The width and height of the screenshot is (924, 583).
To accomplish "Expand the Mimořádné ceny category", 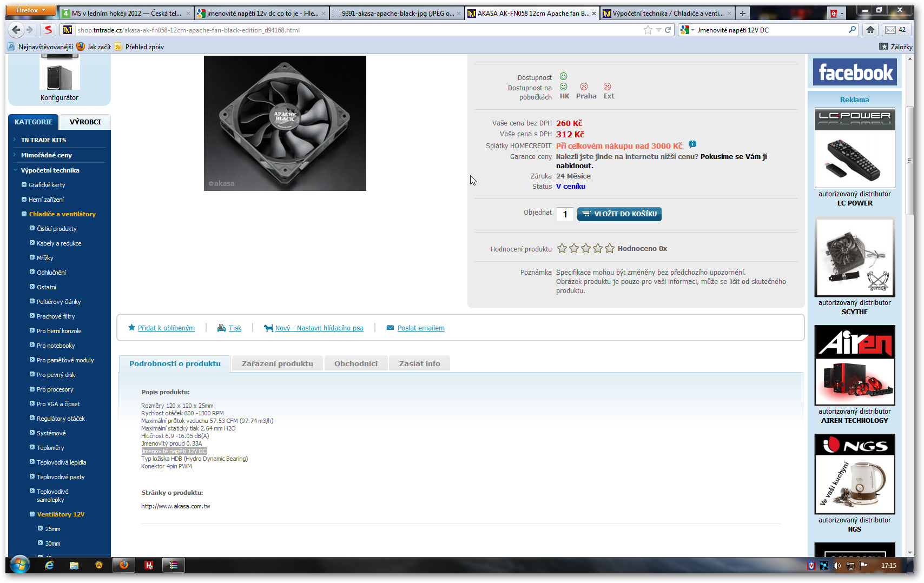I will [x=15, y=155].
